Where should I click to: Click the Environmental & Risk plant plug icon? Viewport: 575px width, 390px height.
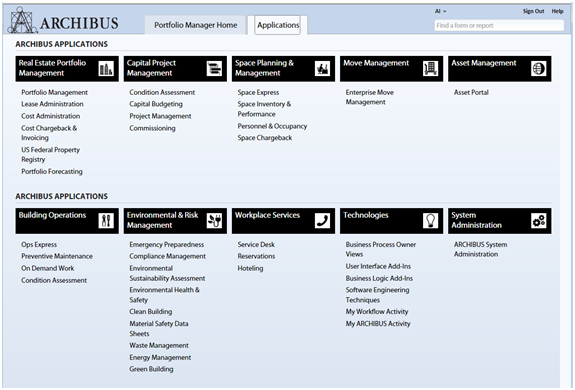[x=214, y=221]
